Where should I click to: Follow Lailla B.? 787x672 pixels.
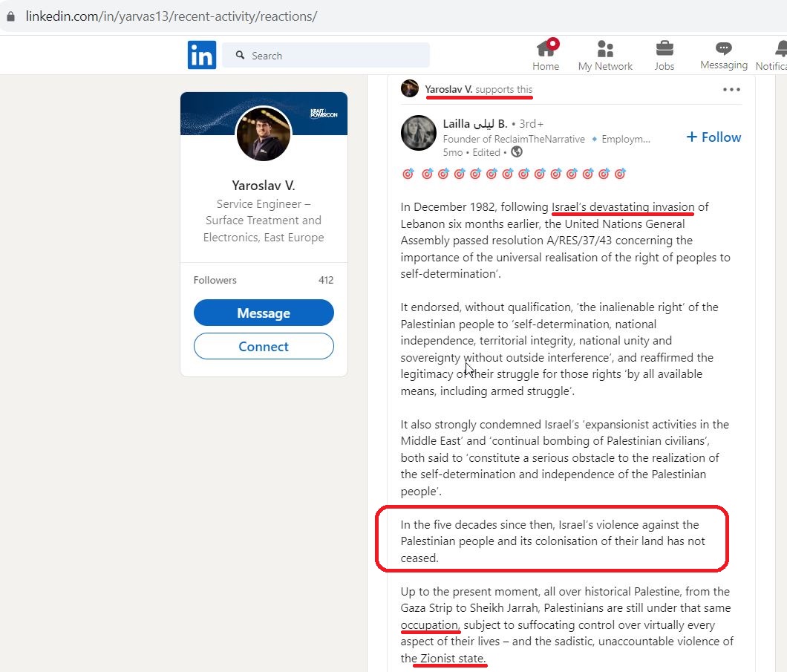point(713,137)
